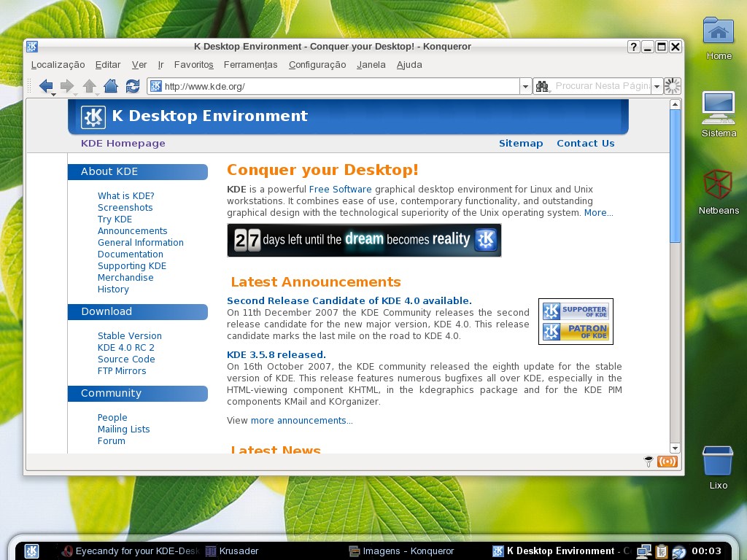Click the Supporter of KDE badge
747x560 pixels.
(x=576, y=311)
